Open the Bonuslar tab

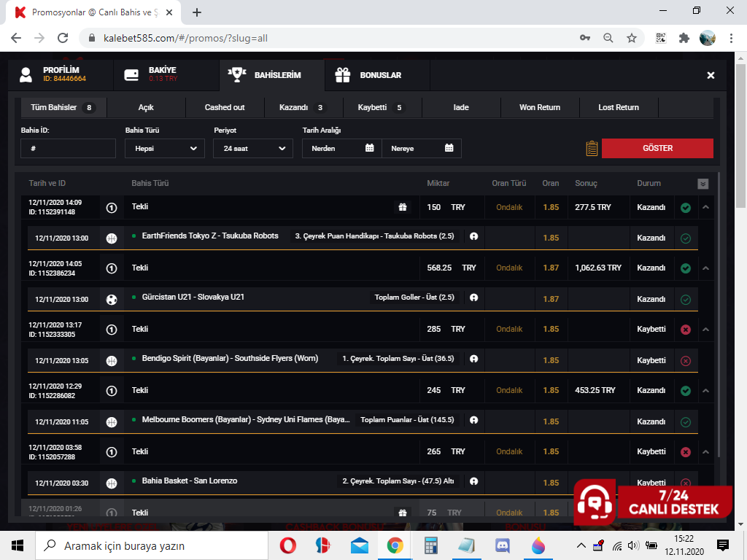click(377, 75)
